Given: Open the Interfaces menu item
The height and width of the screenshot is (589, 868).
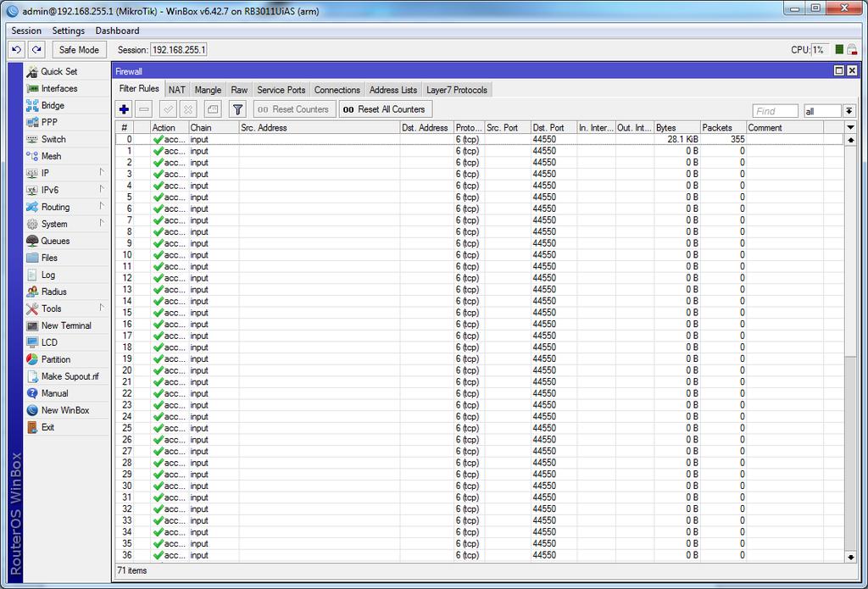Looking at the screenshot, I should pyautogui.click(x=59, y=89).
